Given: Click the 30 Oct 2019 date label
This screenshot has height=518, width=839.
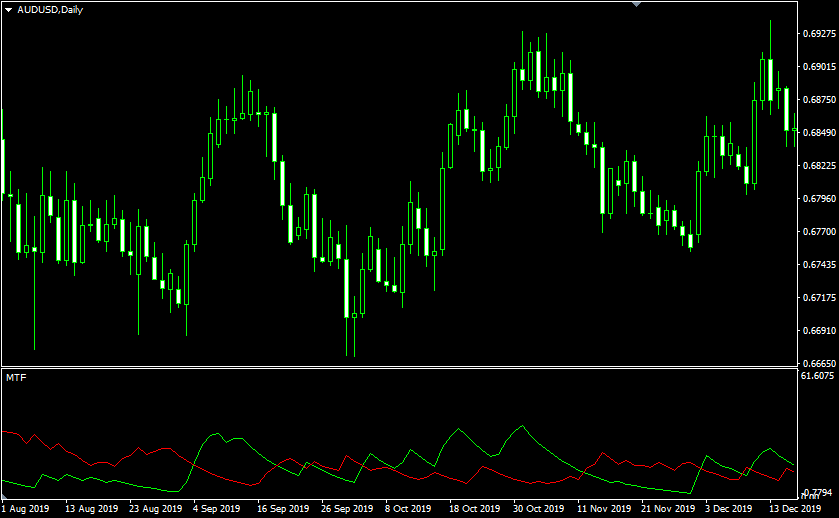Looking at the screenshot, I should [x=538, y=509].
